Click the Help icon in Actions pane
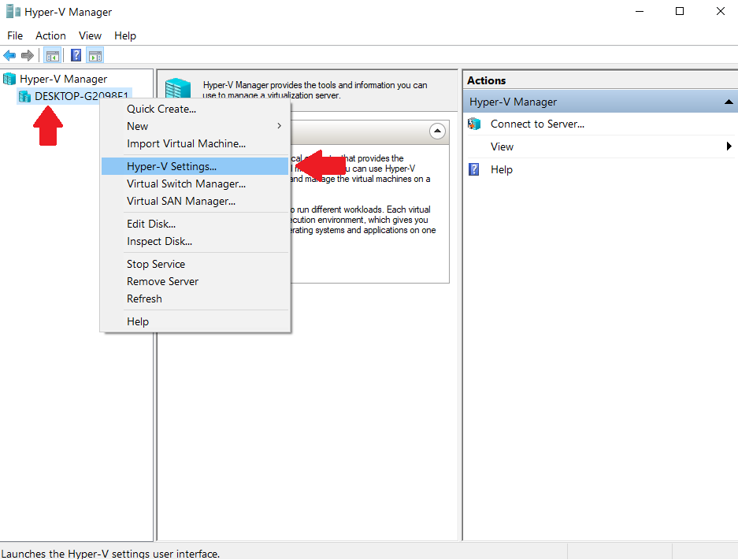This screenshot has width=738, height=560. coord(474,169)
